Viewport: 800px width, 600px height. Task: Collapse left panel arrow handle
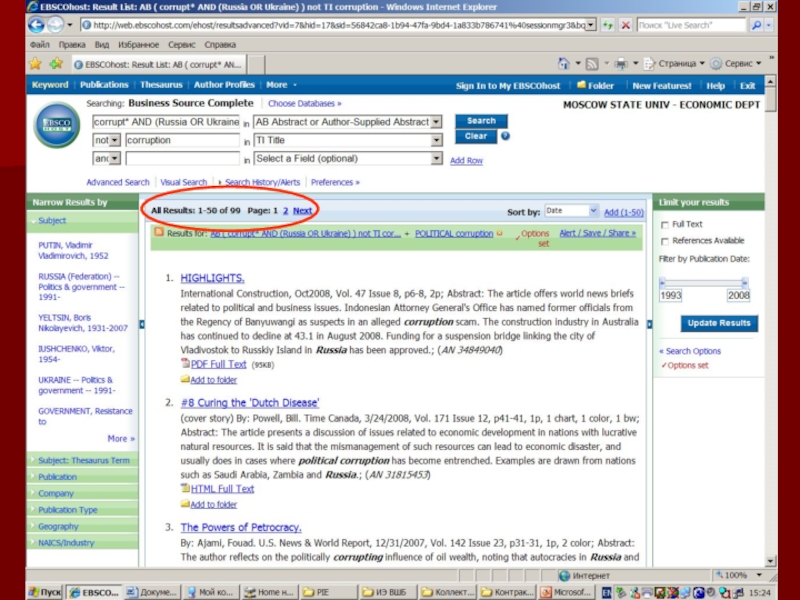coord(142,324)
